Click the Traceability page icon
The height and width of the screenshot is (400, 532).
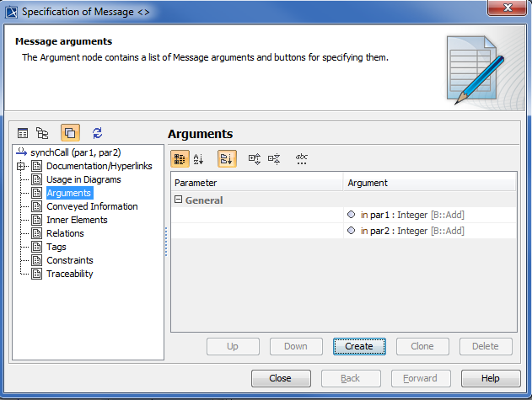tap(36, 274)
